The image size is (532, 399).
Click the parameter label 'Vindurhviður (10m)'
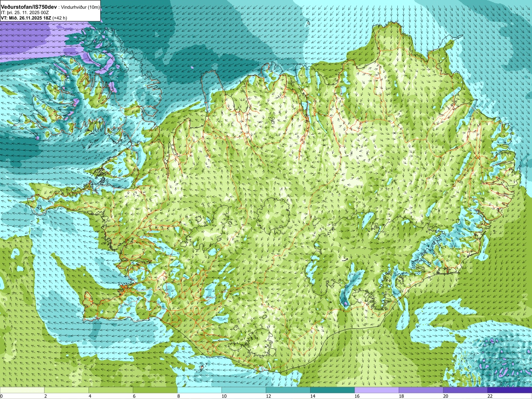click(80, 7)
